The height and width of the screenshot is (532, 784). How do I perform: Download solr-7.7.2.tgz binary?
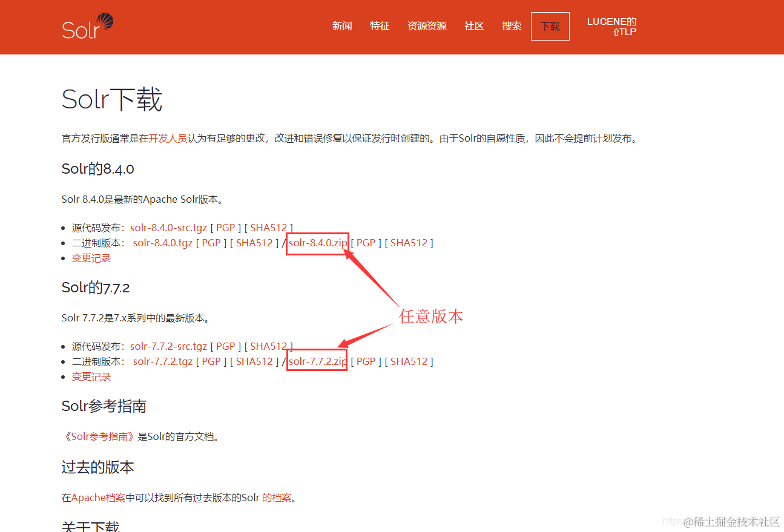click(163, 361)
